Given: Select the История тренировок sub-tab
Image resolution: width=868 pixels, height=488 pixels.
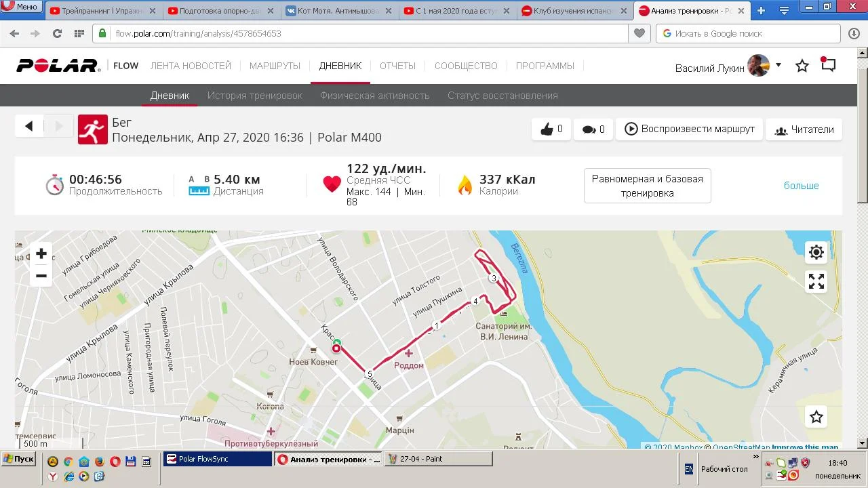Looking at the screenshot, I should pos(255,96).
